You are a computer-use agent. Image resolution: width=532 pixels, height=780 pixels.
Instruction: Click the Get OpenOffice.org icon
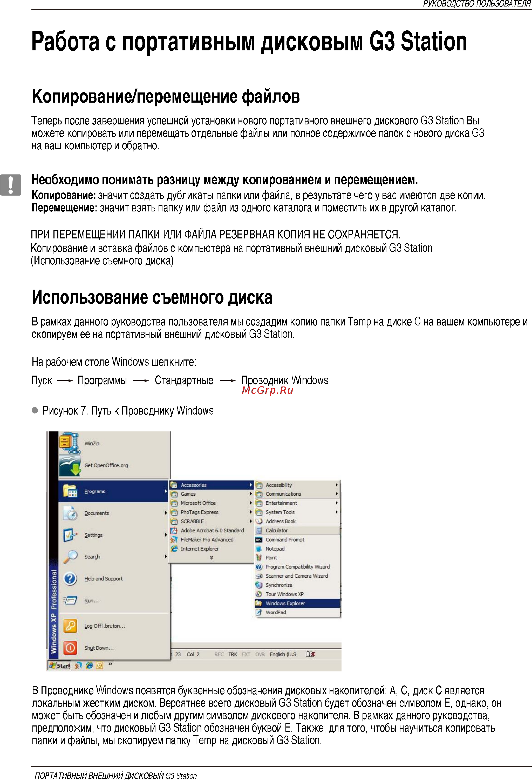70,465
